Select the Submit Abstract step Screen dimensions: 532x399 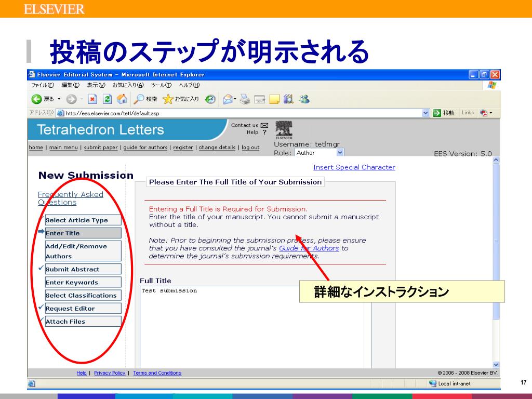[x=83, y=269]
